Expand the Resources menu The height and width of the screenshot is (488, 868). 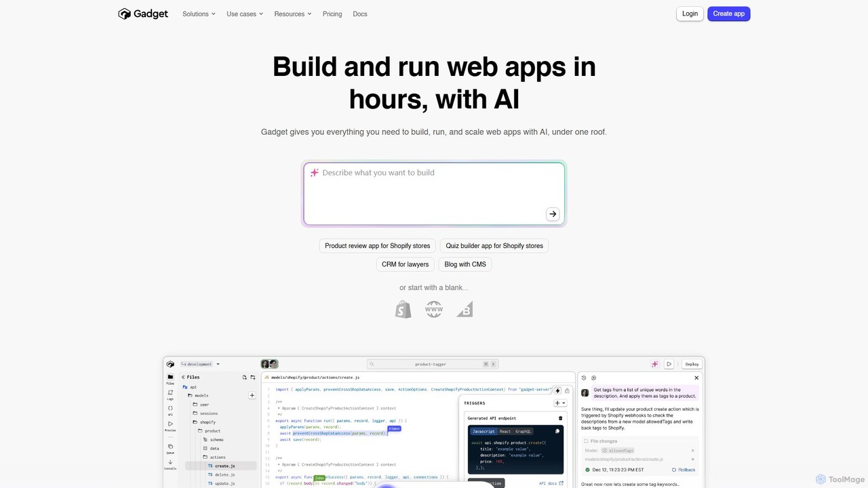click(x=293, y=14)
